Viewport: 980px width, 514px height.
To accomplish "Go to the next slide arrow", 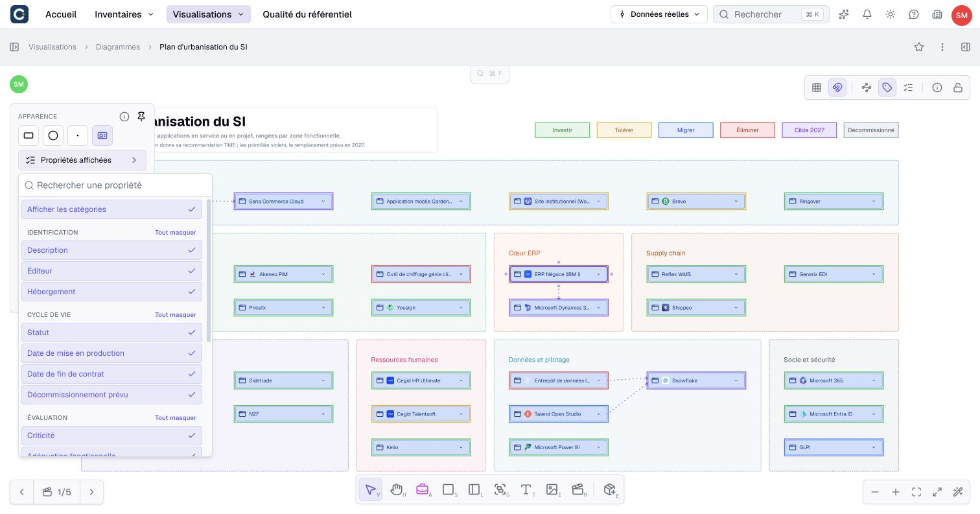I will tap(92, 492).
